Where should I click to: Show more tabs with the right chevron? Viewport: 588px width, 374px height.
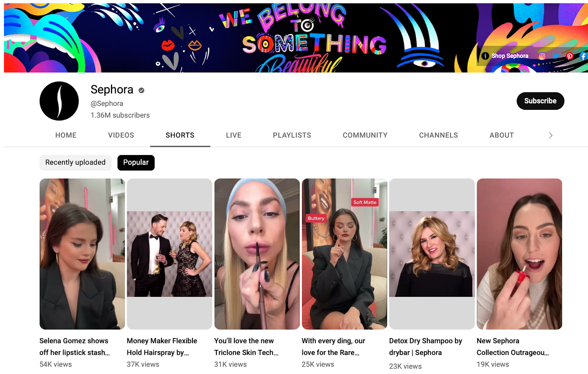pyautogui.click(x=551, y=136)
